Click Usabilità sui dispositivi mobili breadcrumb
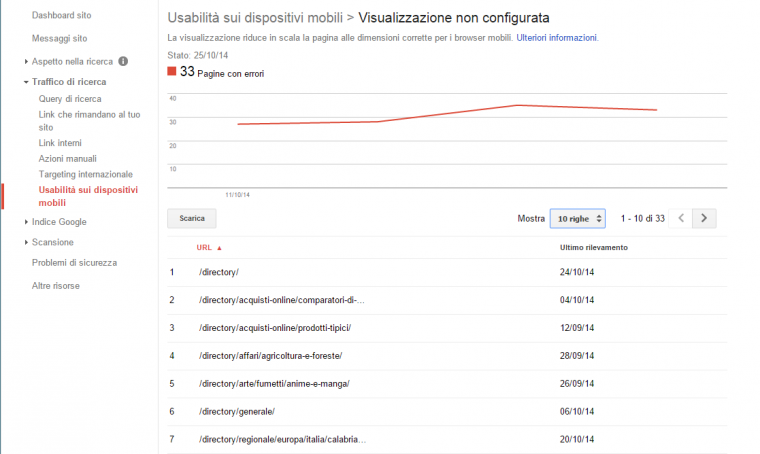760x454 pixels. coord(255,18)
